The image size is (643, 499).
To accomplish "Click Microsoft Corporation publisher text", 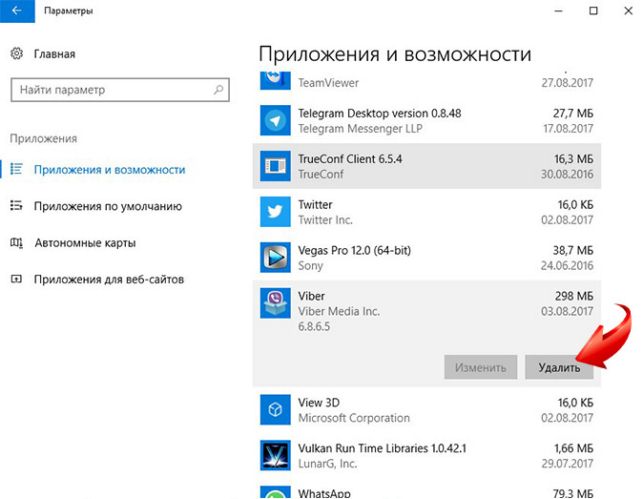I will tap(353, 418).
